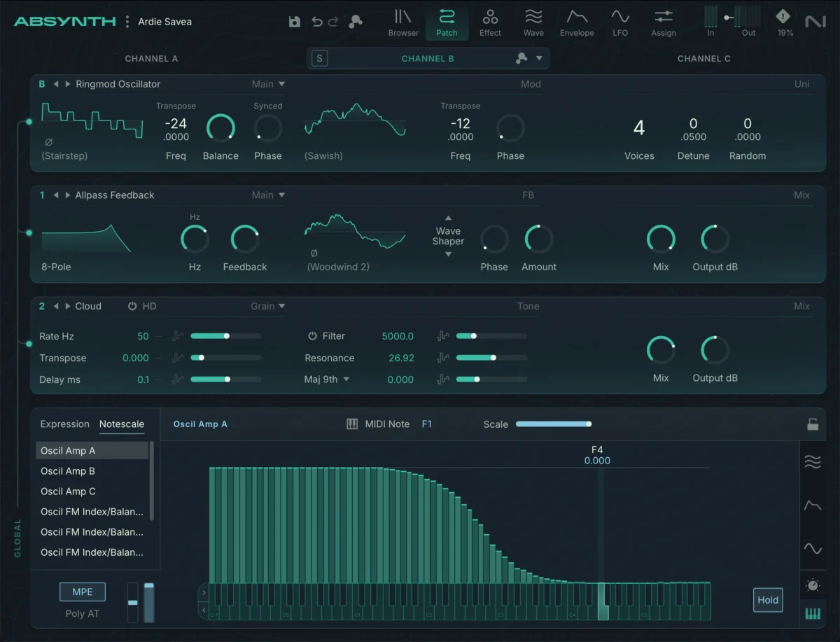Switch to the Patch page
840x642 pixels.
447,23
